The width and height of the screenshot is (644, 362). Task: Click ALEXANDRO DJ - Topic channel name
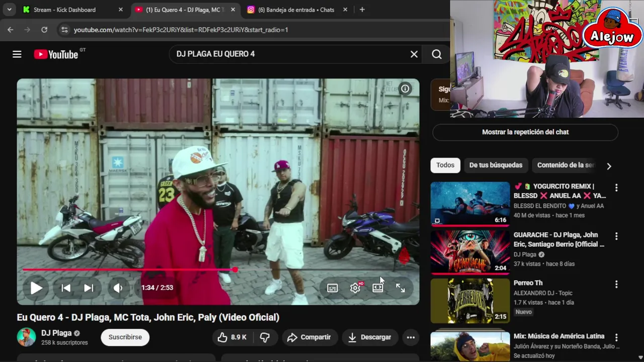click(x=543, y=293)
